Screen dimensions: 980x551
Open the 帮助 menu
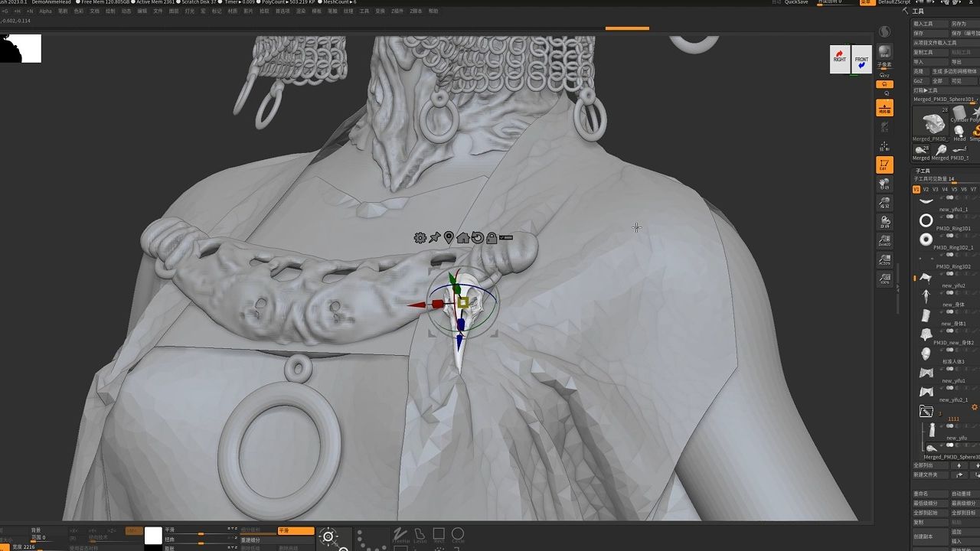(433, 11)
